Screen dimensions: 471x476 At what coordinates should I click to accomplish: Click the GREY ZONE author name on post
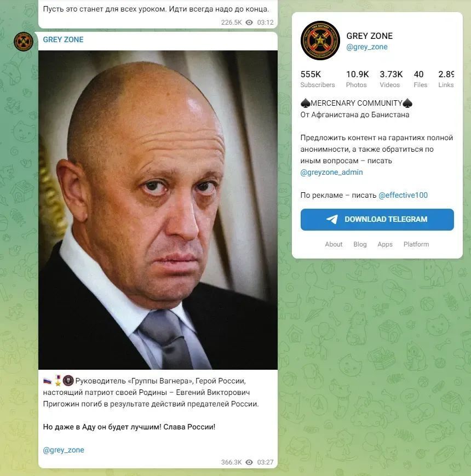click(63, 39)
